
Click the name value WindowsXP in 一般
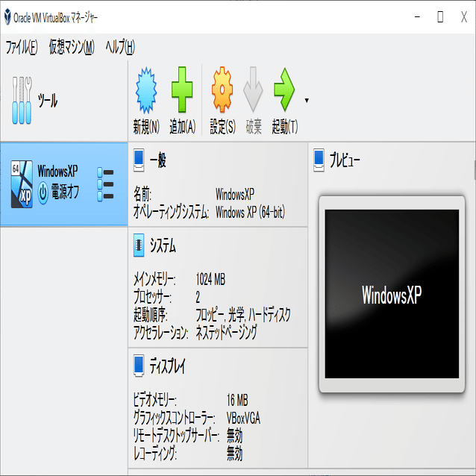235,194
